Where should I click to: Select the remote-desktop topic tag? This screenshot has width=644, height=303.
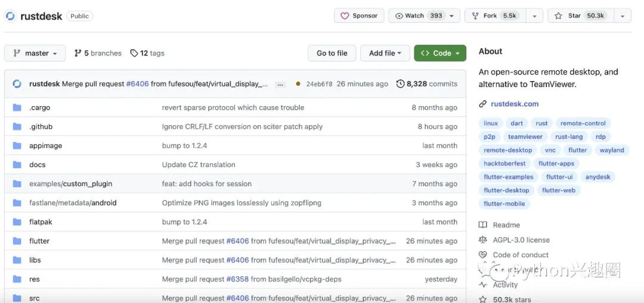coord(507,150)
